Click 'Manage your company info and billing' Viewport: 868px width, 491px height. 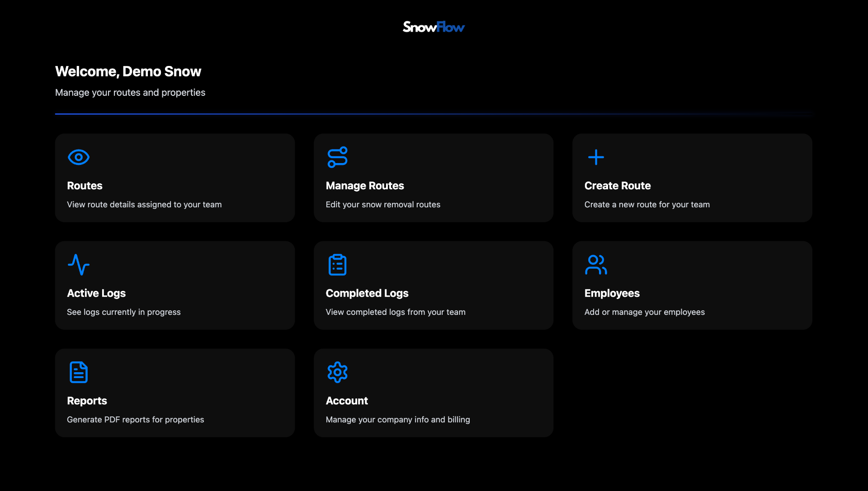[398, 420]
